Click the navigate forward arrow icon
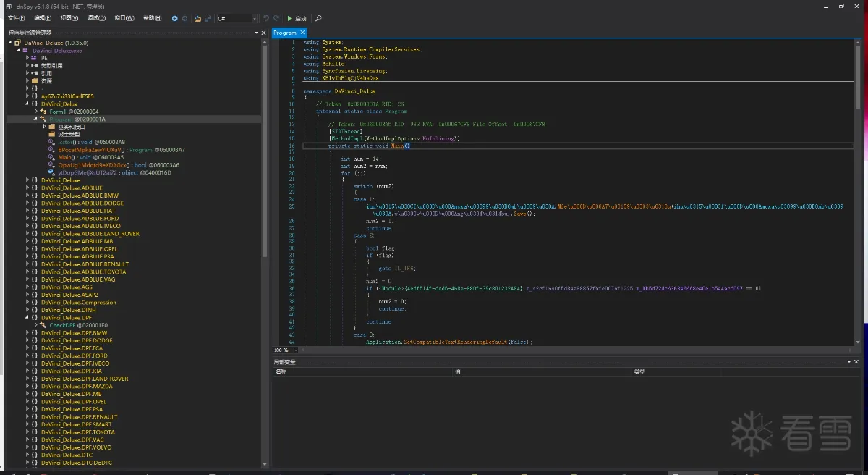 tap(184, 18)
